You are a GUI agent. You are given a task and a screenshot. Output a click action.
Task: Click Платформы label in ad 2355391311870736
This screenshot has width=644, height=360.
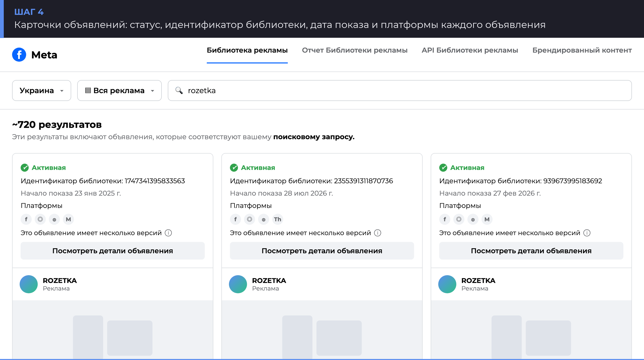[x=251, y=206]
